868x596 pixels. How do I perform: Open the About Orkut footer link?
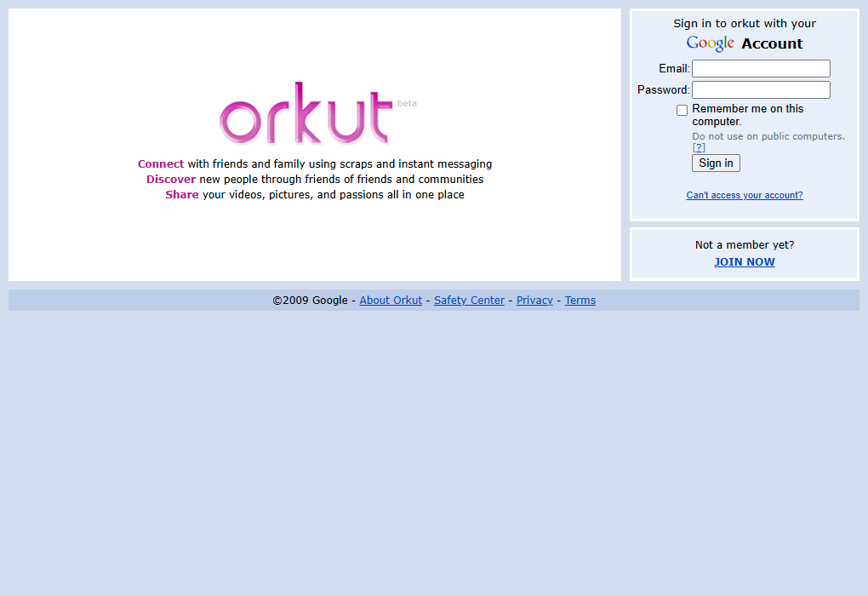391,301
